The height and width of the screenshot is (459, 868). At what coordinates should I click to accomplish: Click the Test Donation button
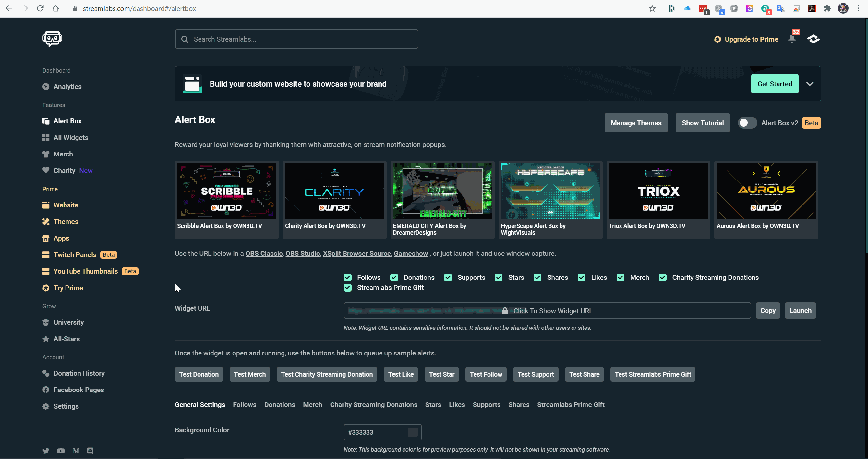coord(199,374)
